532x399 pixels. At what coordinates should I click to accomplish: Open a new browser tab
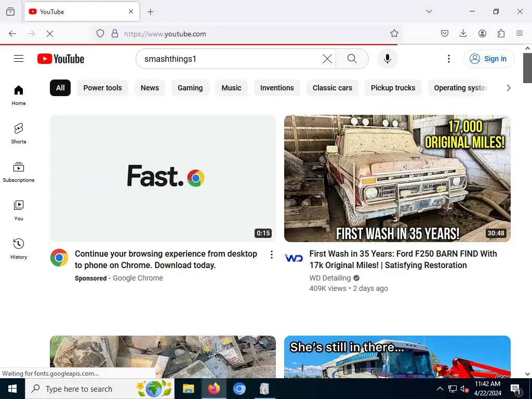point(151,11)
